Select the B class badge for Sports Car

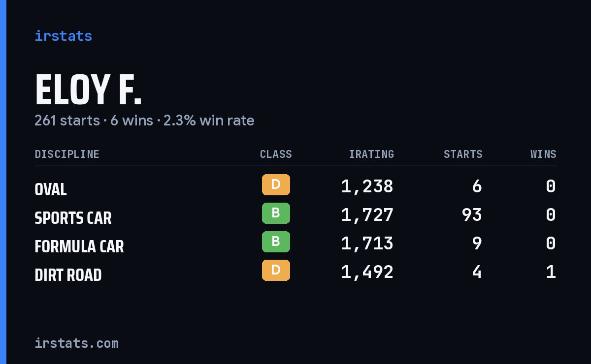(276, 213)
